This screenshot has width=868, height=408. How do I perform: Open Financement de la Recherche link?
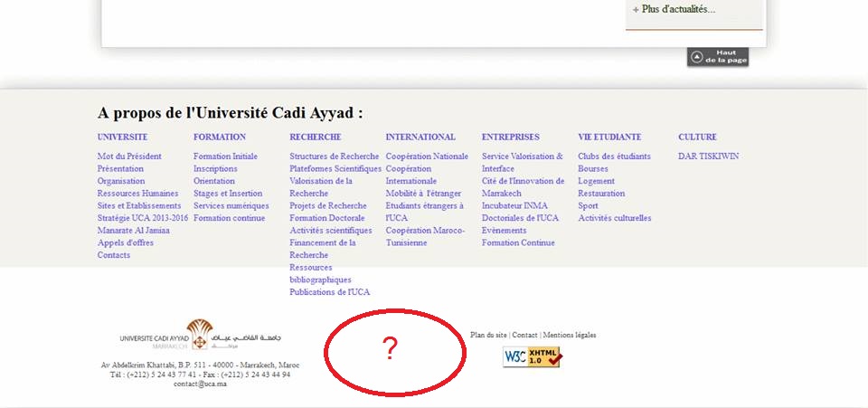pyautogui.click(x=323, y=249)
